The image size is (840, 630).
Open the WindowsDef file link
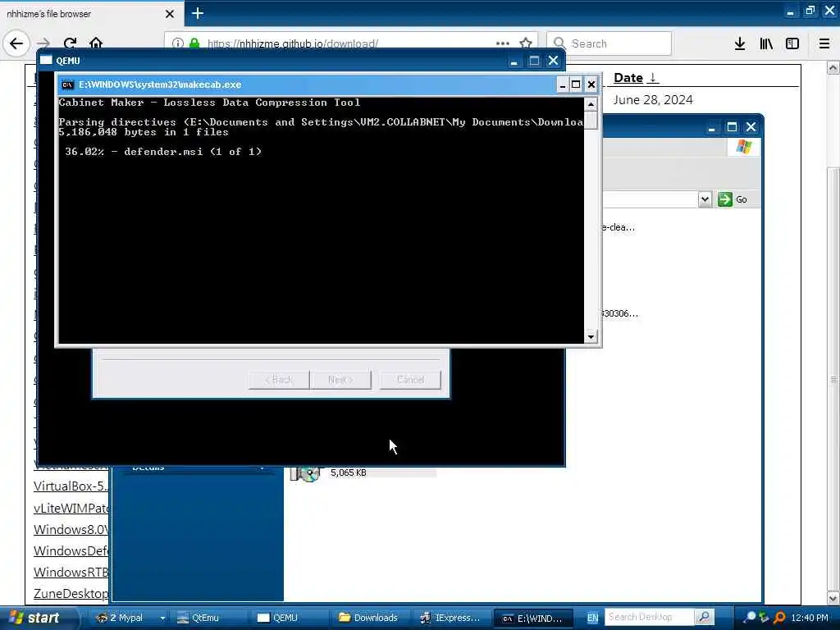71,550
